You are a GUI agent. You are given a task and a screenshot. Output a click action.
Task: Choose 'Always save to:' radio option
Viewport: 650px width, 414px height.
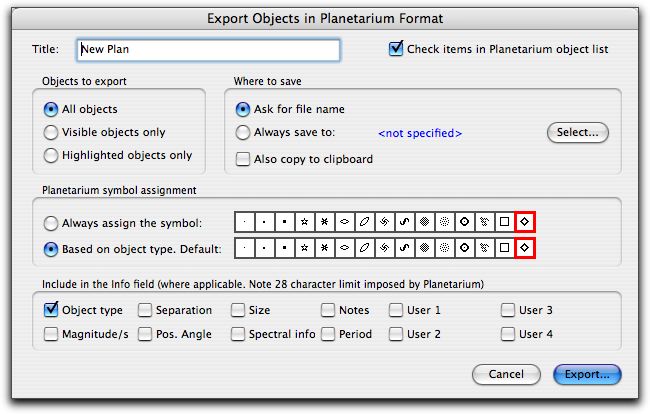tap(243, 132)
